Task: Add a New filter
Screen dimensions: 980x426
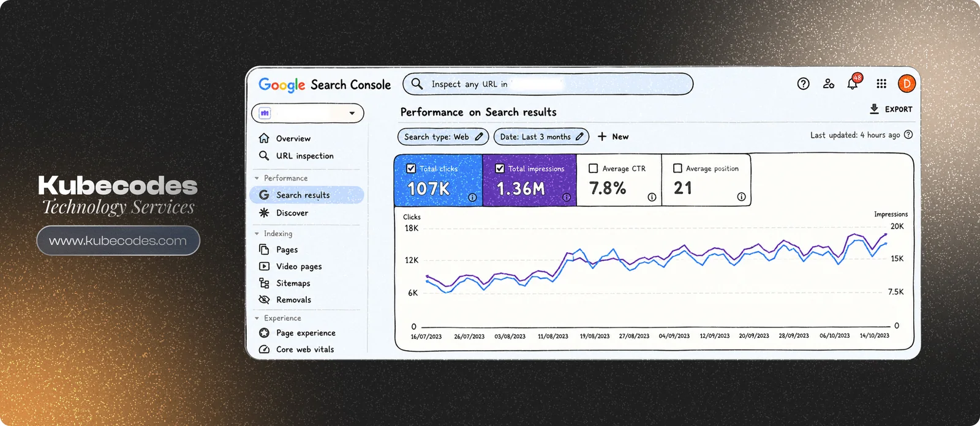Action: click(613, 136)
